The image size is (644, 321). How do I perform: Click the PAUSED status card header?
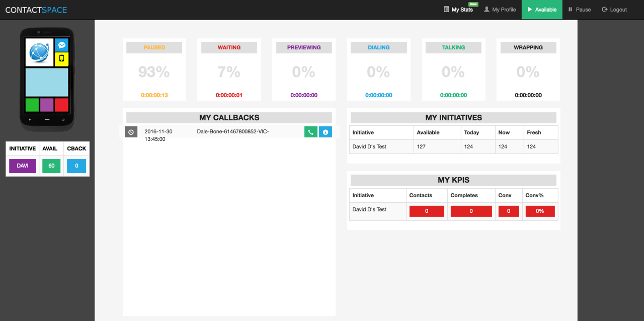[154, 47]
